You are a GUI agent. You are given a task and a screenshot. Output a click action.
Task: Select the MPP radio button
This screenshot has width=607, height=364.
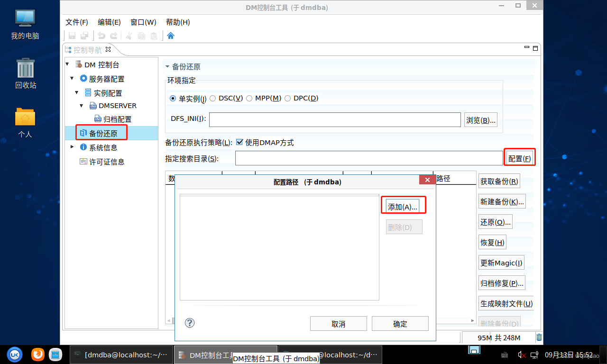249,98
